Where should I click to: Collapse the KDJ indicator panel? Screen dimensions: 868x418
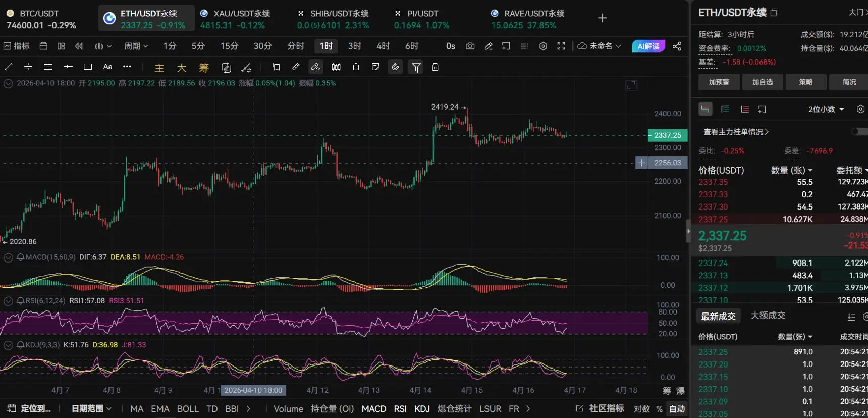pos(8,345)
